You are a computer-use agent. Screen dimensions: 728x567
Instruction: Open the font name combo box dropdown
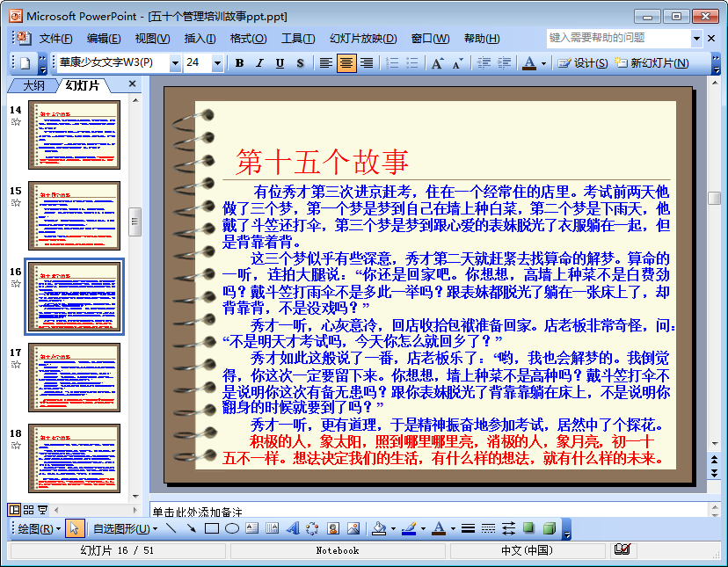(x=175, y=62)
